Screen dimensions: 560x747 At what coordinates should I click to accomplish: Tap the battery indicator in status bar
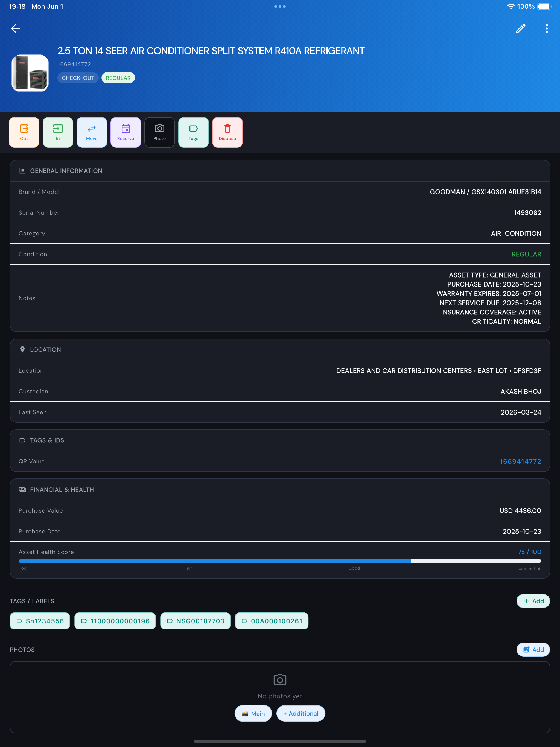pyautogui.click(x=544, y=6)
